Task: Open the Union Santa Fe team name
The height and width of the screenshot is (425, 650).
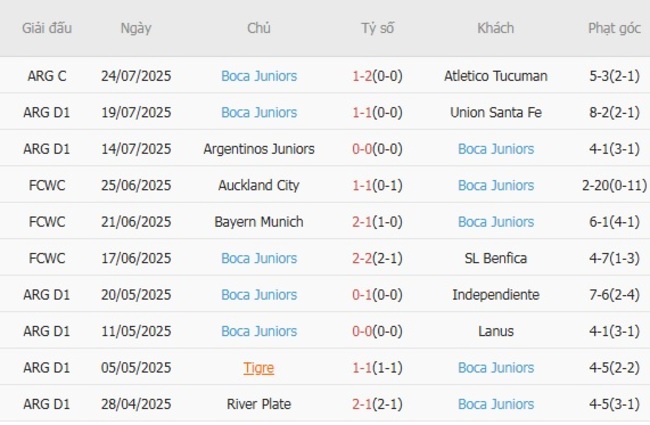Action: (495, 112)
